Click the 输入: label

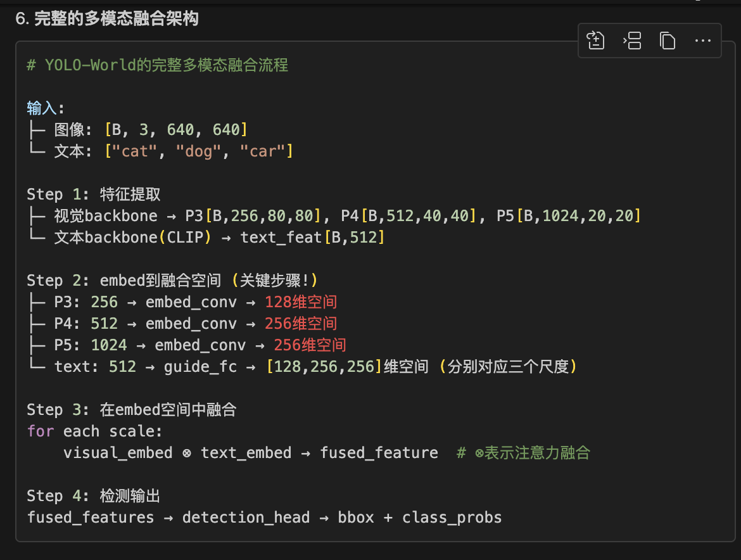(46, 108)
